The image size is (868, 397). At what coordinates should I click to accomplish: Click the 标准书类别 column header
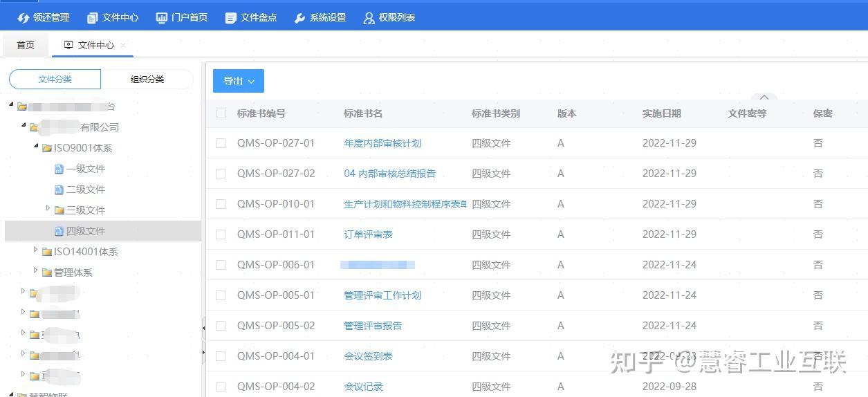pyautogui.click(x=496, y=113)
